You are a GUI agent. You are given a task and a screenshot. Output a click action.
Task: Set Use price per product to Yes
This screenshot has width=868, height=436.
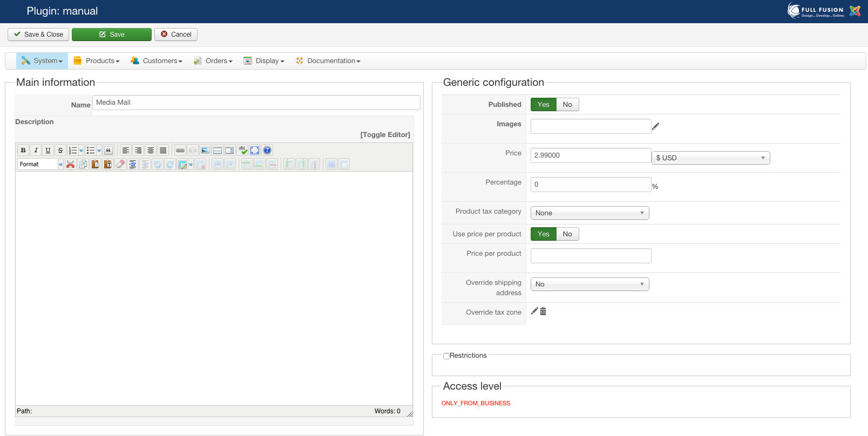(x=544, y=234)
